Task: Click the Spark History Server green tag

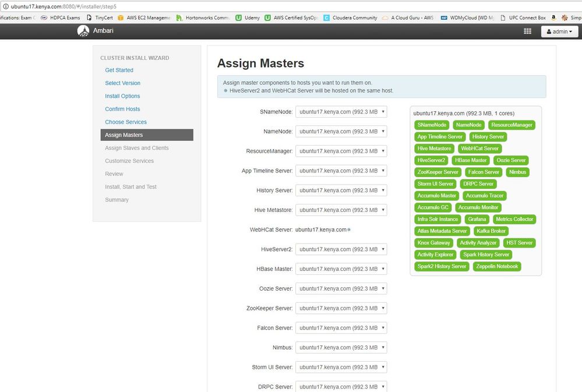Action: click(486, 255)
